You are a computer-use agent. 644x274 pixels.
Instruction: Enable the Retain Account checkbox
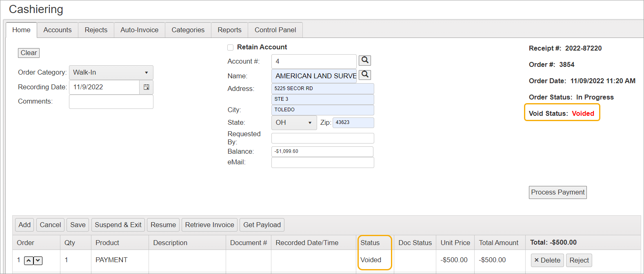[231, 48]
